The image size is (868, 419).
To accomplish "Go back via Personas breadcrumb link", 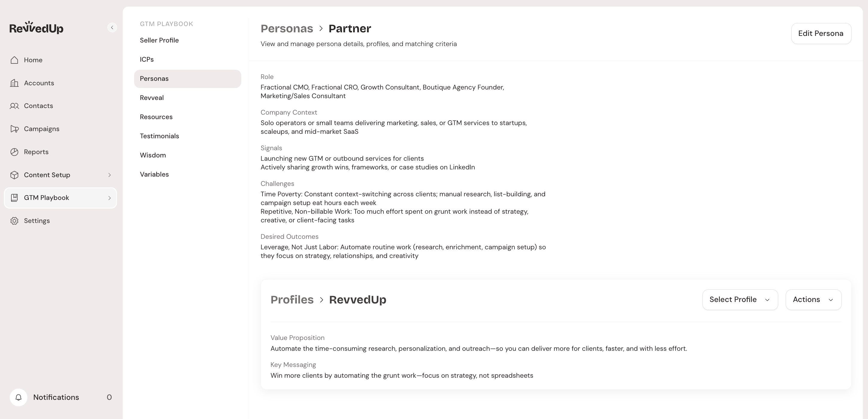I will point(287,28).
